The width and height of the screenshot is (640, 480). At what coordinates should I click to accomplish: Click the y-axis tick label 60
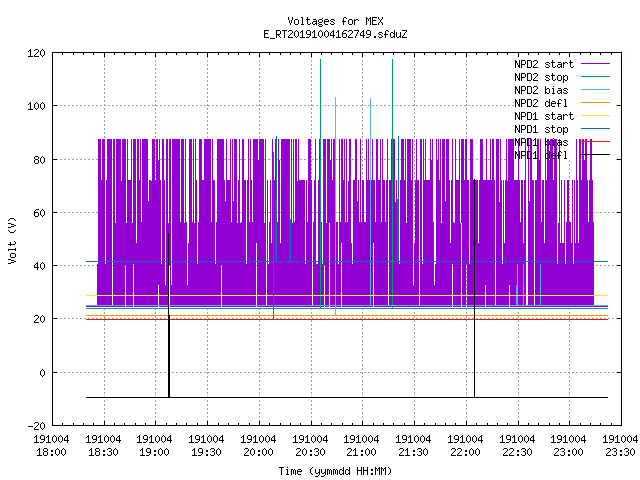point(39,213)
